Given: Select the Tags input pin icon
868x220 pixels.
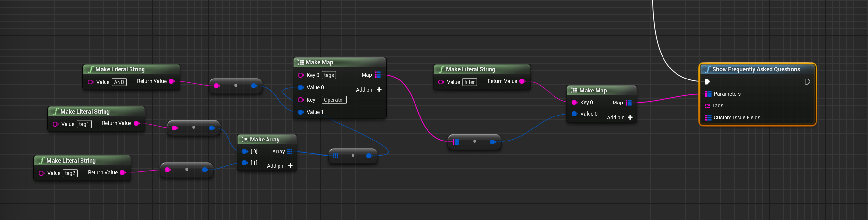Looking at the screenshot, I should click(707, 106).
